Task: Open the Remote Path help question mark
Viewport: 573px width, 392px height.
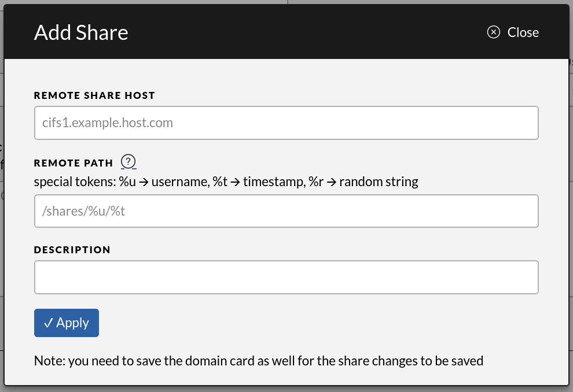Action: (x=128, y=162)
